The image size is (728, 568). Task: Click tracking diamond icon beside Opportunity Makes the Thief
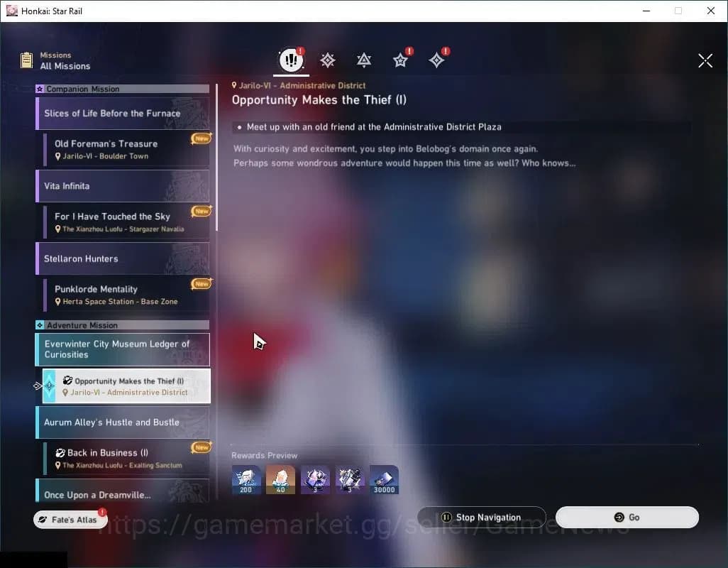[49, 386]
